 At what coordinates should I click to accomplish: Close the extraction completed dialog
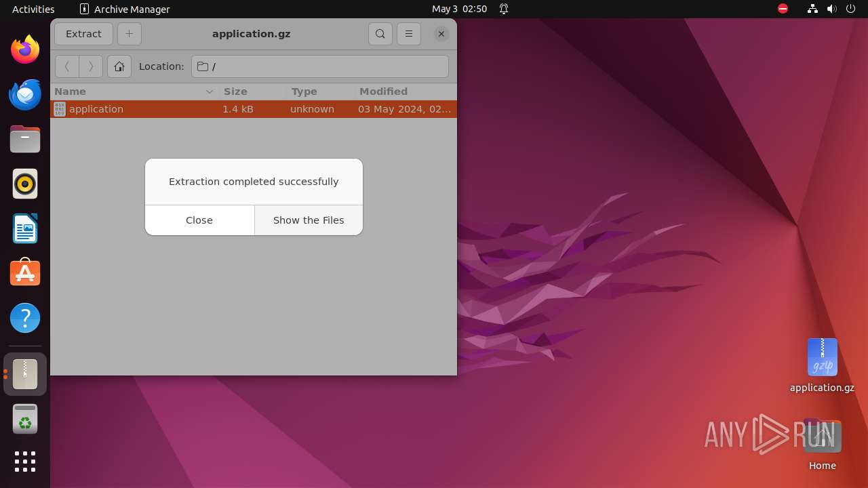click(199, 220)
